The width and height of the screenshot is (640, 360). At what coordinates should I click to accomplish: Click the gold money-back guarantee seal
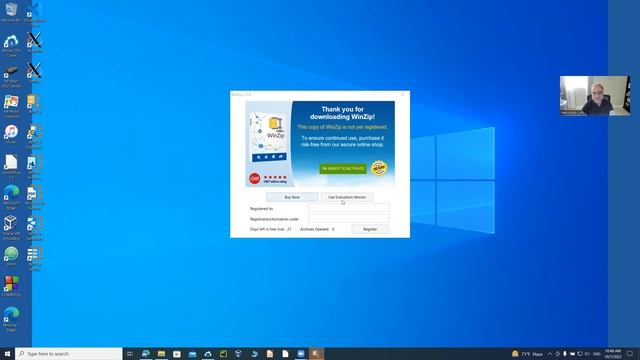379,168
